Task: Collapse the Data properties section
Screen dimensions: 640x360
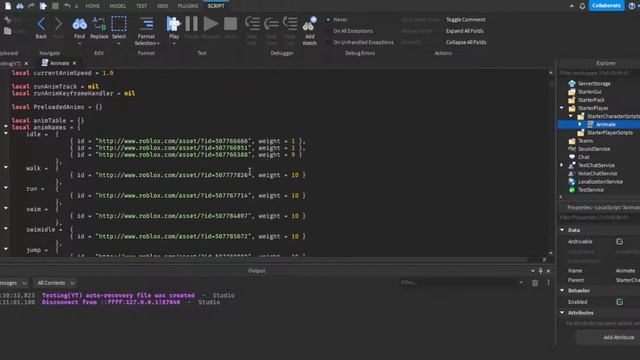Action: pyautogui.click(x=562, y=230)
